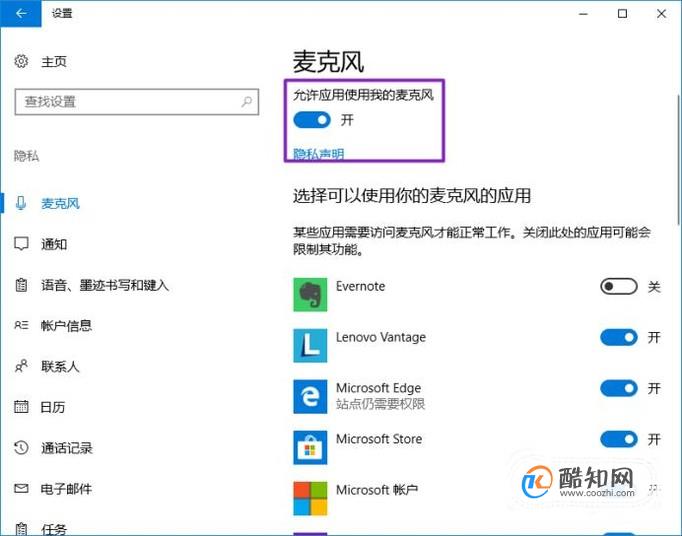
Task: Toggle Microsoft Store microphone access
Action: click(x=618, y=439)
